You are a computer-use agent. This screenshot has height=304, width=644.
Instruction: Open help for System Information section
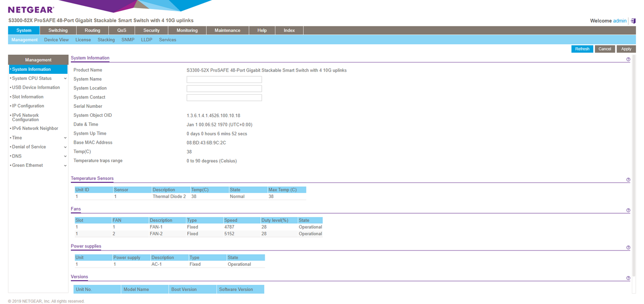coord(628,59)
